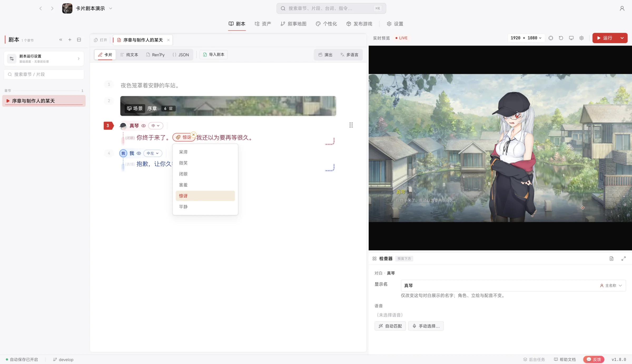This screenshot has height=364, width=632.
Task: Select 呆滞 expression from the list
Action: (x=205, y=152)
